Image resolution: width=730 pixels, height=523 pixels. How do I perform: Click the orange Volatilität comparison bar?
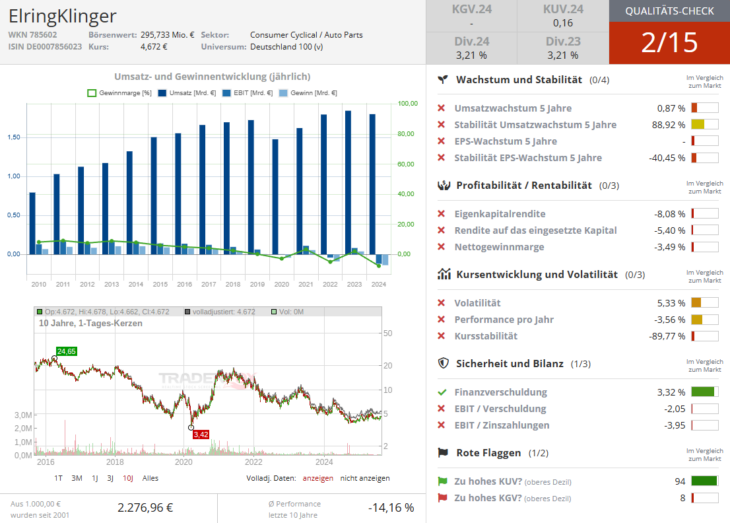point(705,303)
